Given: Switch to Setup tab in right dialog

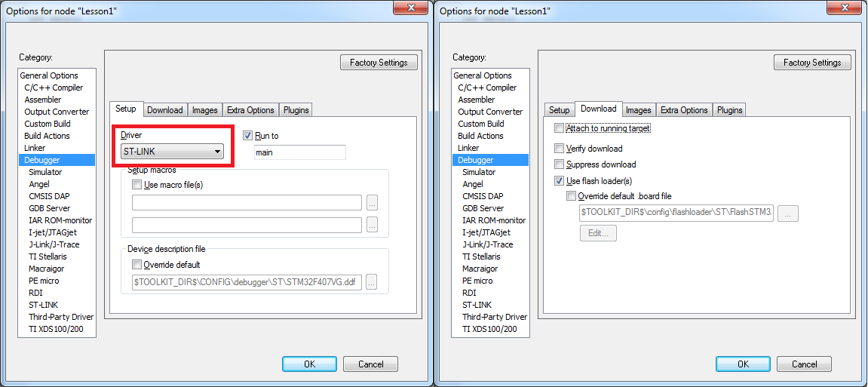Looking at the screenshot, I should [559, 110].
